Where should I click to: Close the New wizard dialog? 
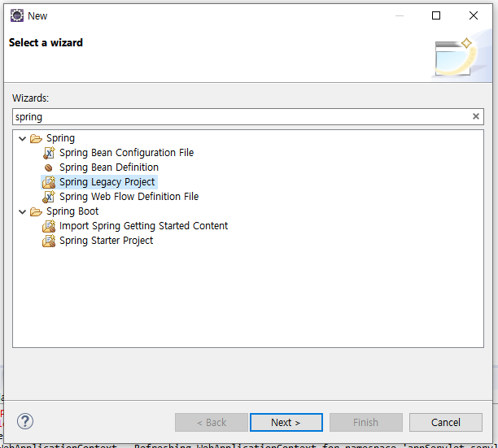click(474, 15)
